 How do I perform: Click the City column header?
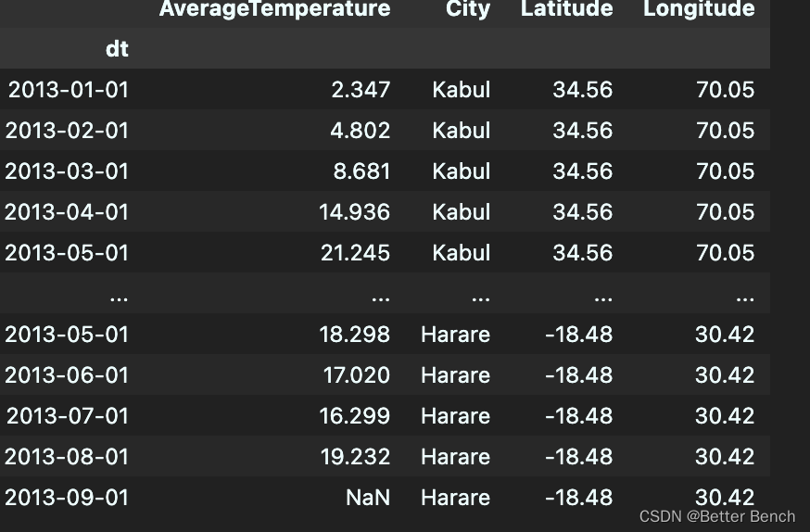(468, 8)
